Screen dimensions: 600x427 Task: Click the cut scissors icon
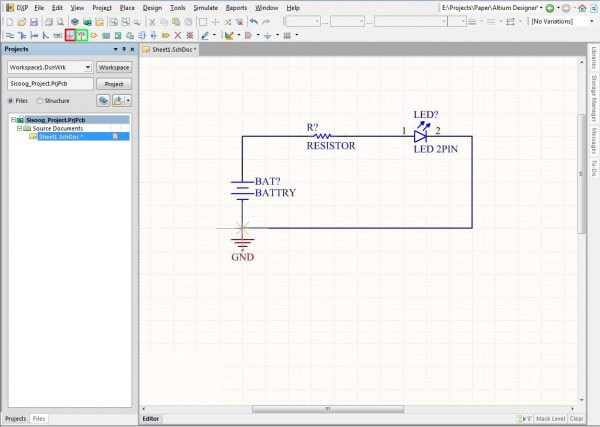coord(152,22)
